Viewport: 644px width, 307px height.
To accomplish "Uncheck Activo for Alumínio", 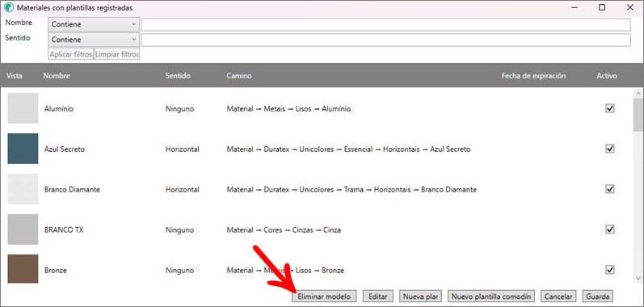I will pos(610,108).
